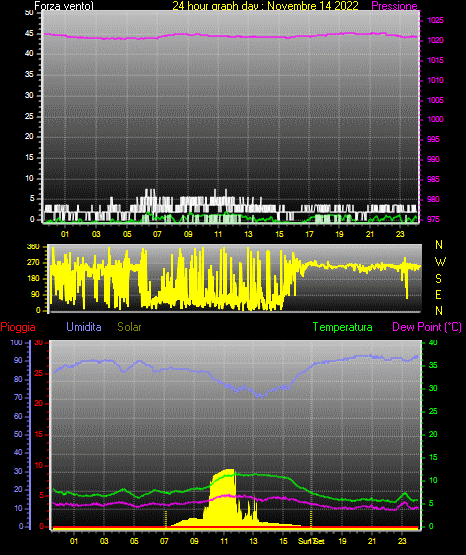This screenshot has width=466, height=555.
Task: Click the S wind direction label
Action: [x=438, y=279]
